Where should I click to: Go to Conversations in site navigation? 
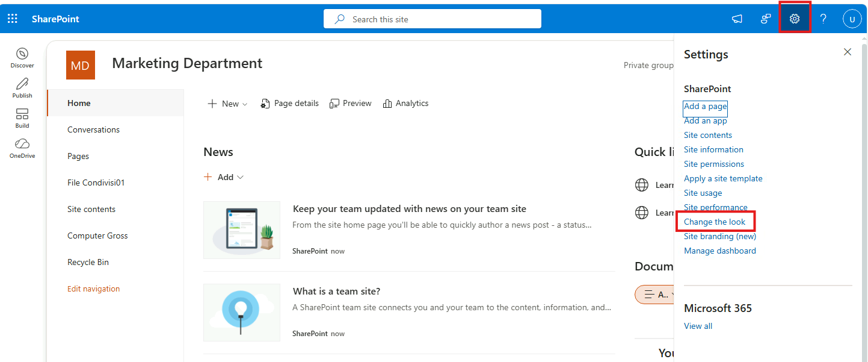click(x=93, y=130)
